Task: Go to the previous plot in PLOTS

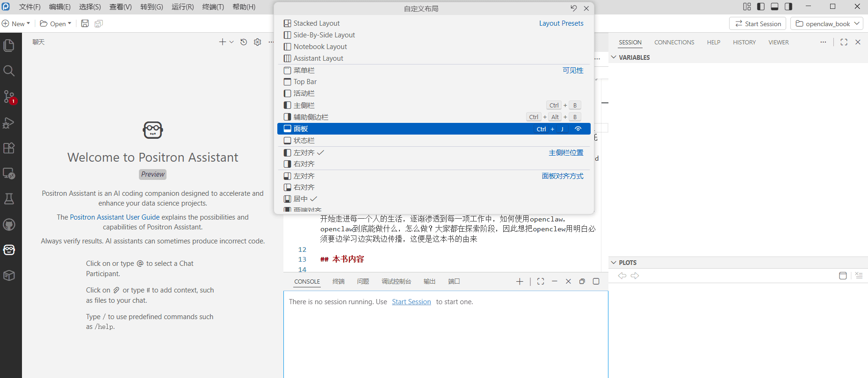Action: (x=622, y=276)
